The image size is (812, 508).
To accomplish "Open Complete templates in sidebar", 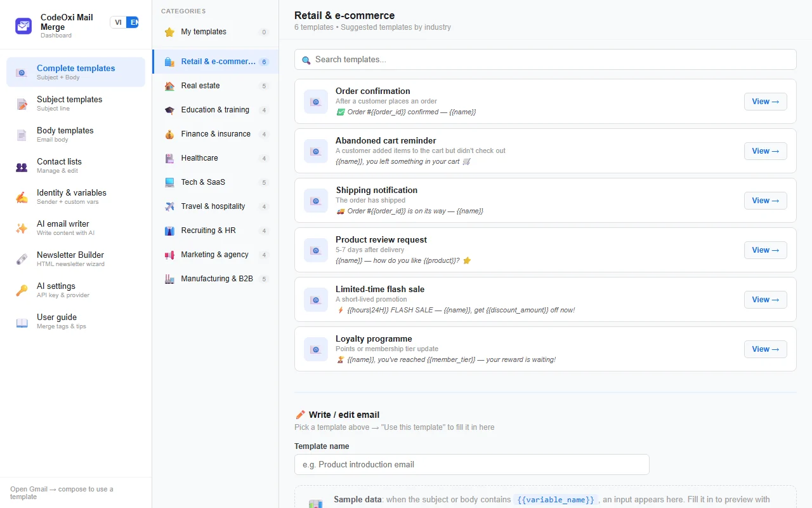I will [75, 72].
